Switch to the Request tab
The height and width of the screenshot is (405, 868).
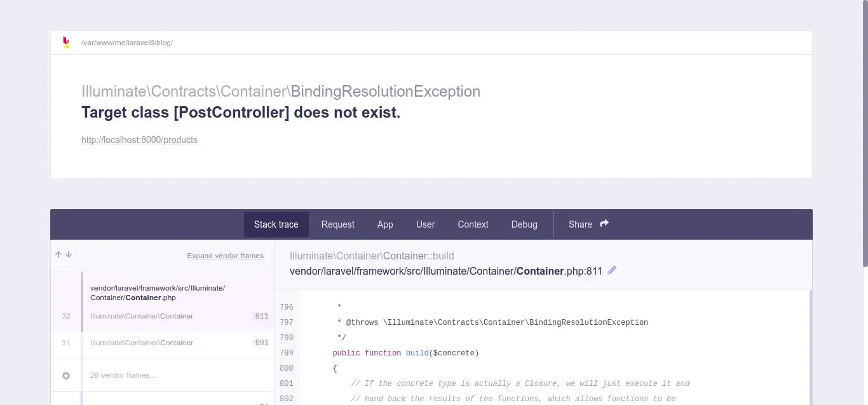point(337,224)
